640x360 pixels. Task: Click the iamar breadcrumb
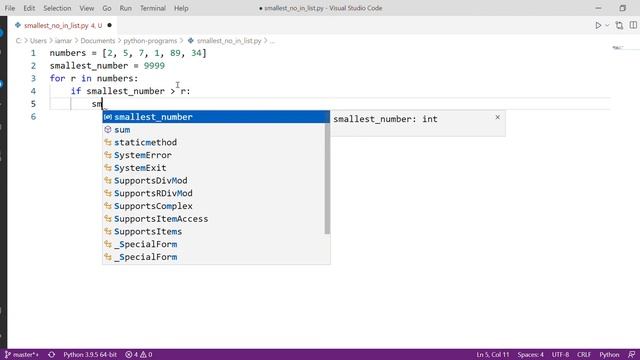click(63, 41)
